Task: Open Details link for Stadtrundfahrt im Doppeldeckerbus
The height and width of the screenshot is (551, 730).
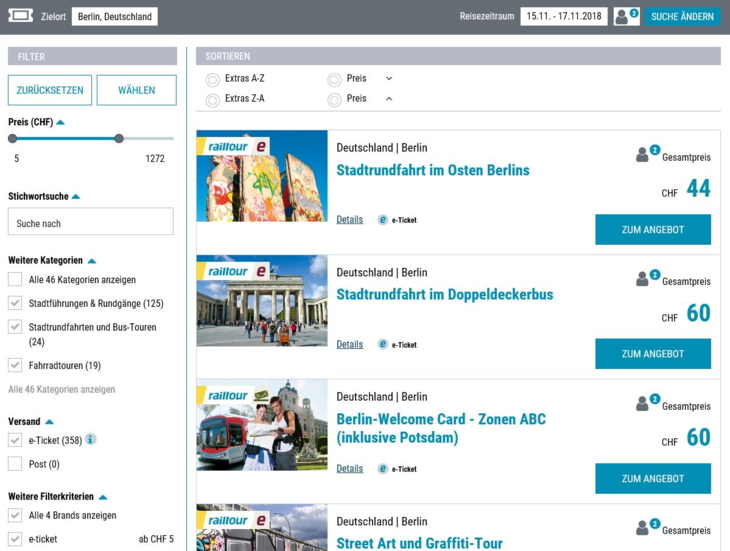Action: (349, 344)
